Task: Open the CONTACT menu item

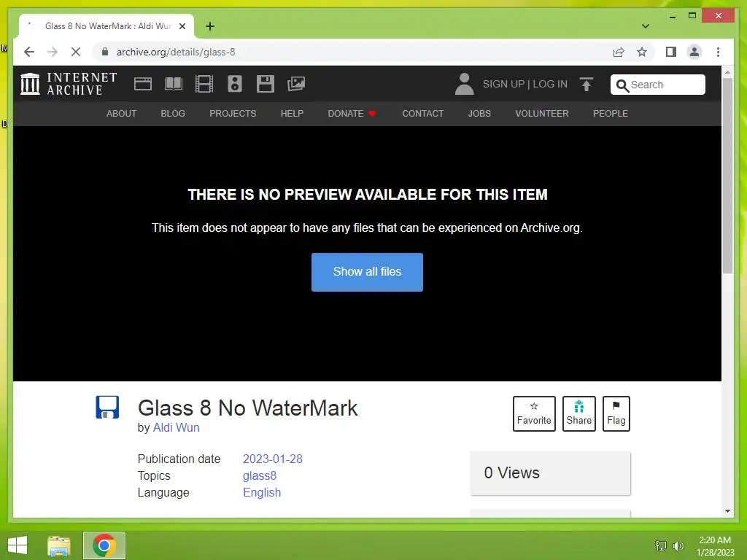Action: click(423, 114)
